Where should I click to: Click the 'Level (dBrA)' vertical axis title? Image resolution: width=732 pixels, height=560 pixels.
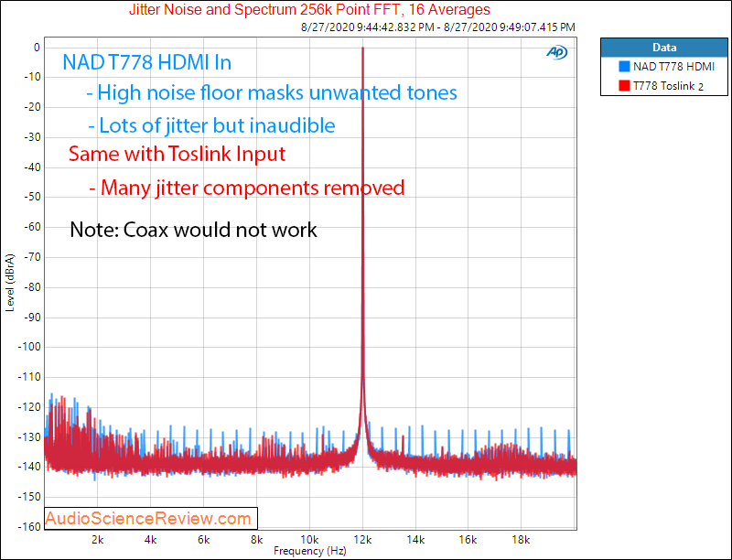[x=10, y=283]
